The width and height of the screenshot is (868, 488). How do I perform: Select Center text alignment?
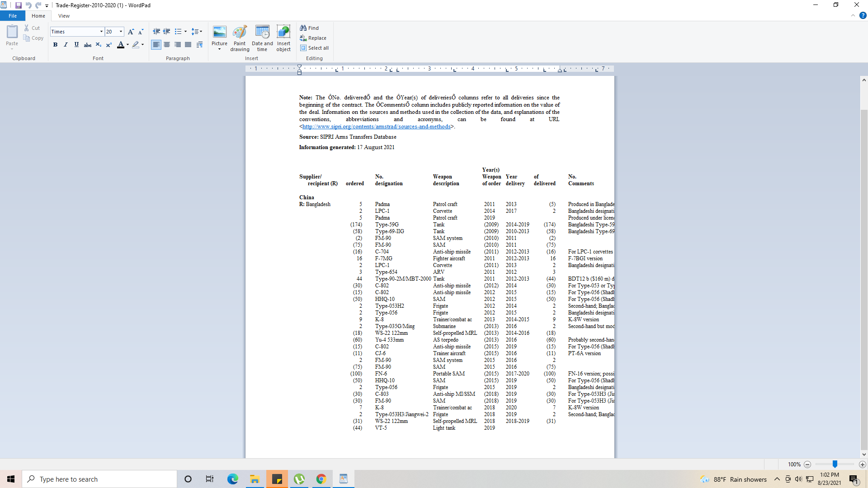pyautogui.click(x=167, y=45)
